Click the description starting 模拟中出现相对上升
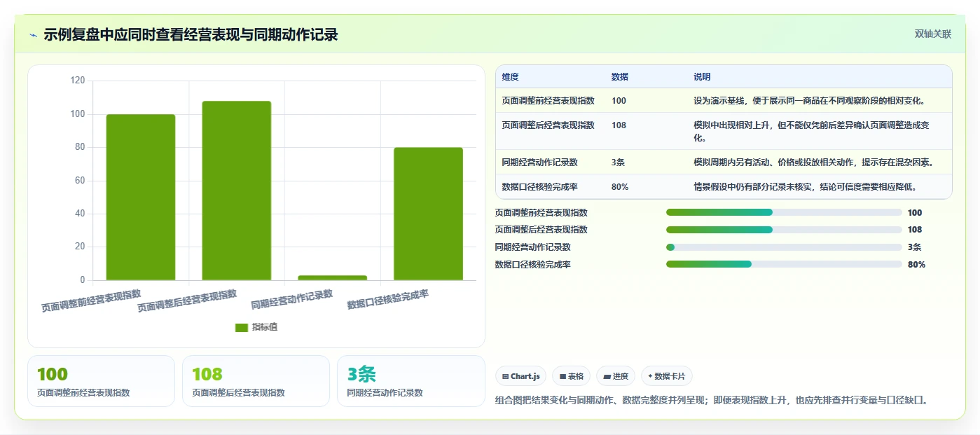The width and height of the screenshot is (980, 435). [811, 132]
